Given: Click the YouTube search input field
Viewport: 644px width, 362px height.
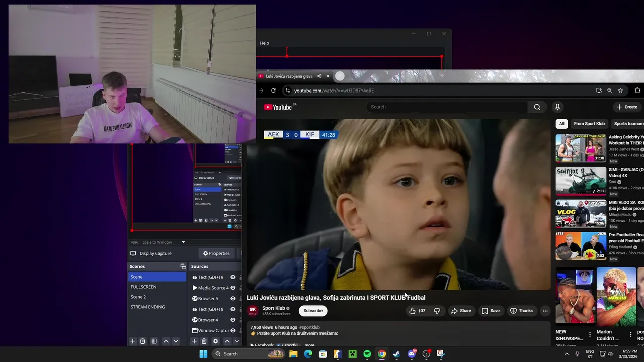Looking at the screenshot, I should pyautogui.click(x=447, y=107).
